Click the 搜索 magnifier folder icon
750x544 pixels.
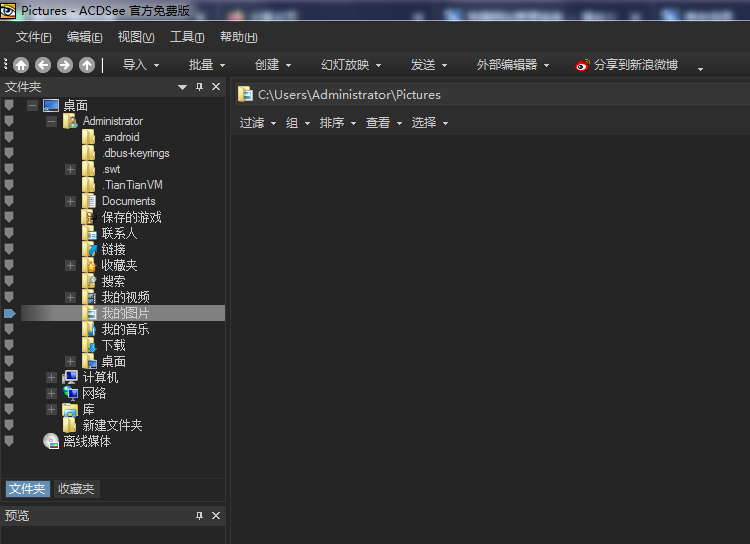point(89,281)
